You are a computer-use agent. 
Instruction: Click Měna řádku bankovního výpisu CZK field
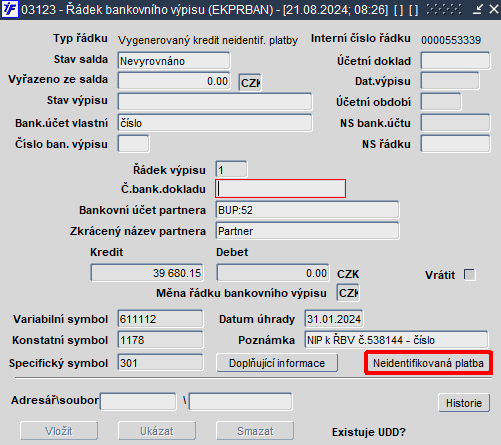(x=348, y=293)
